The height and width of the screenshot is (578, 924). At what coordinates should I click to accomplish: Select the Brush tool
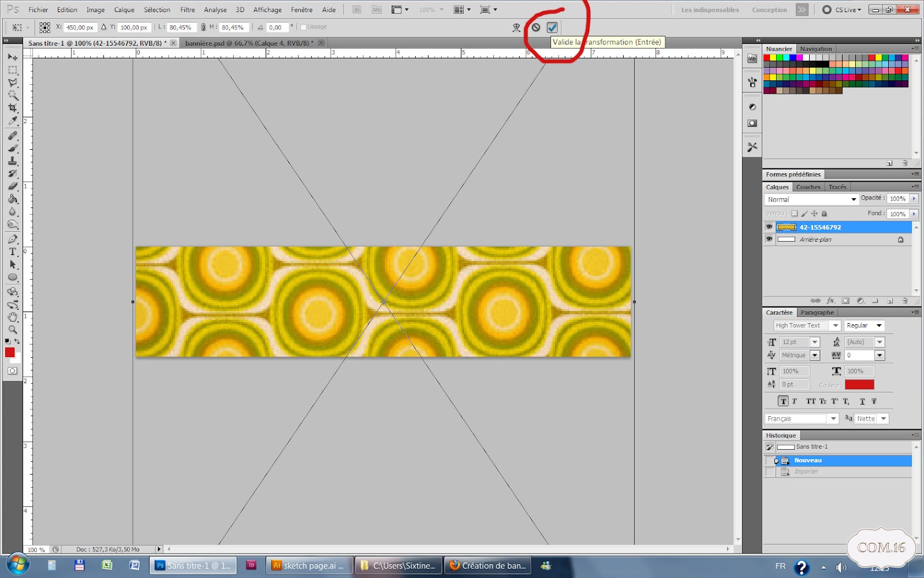pos(12,149)
